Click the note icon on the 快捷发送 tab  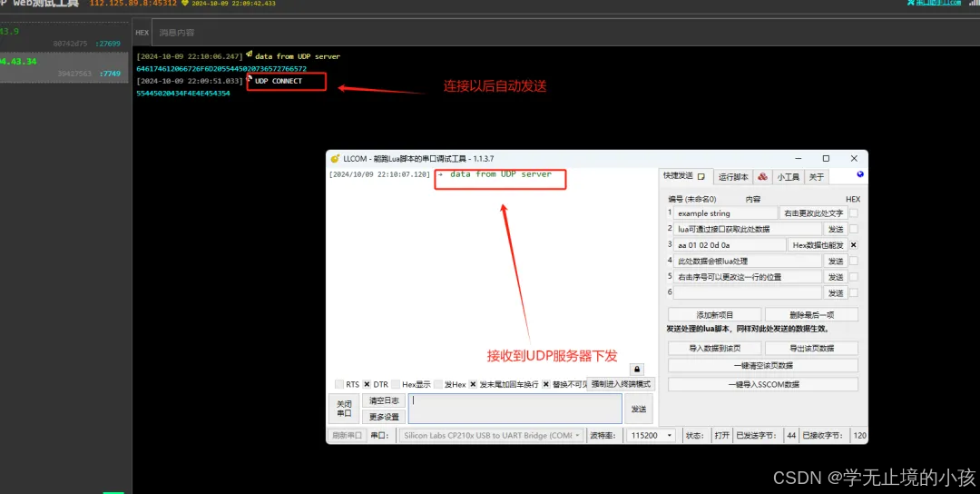click(x=701, y=176)
